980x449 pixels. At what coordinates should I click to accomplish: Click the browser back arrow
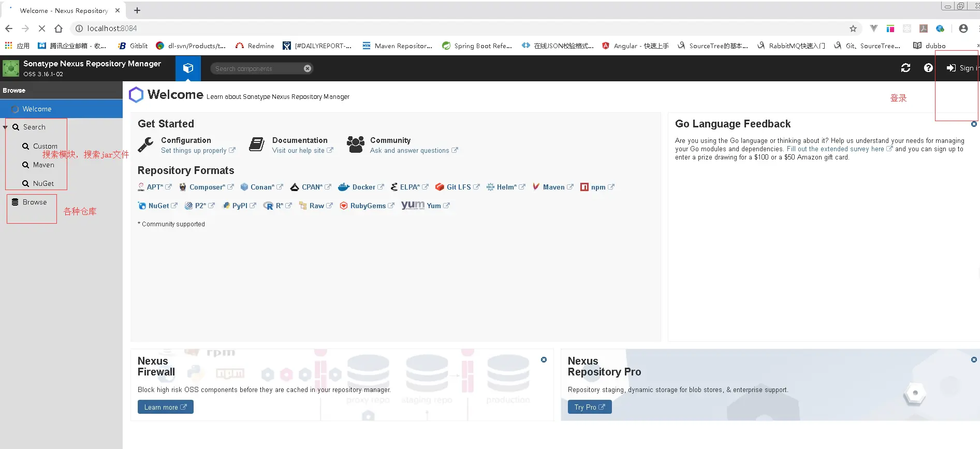[x=9, y=28]
